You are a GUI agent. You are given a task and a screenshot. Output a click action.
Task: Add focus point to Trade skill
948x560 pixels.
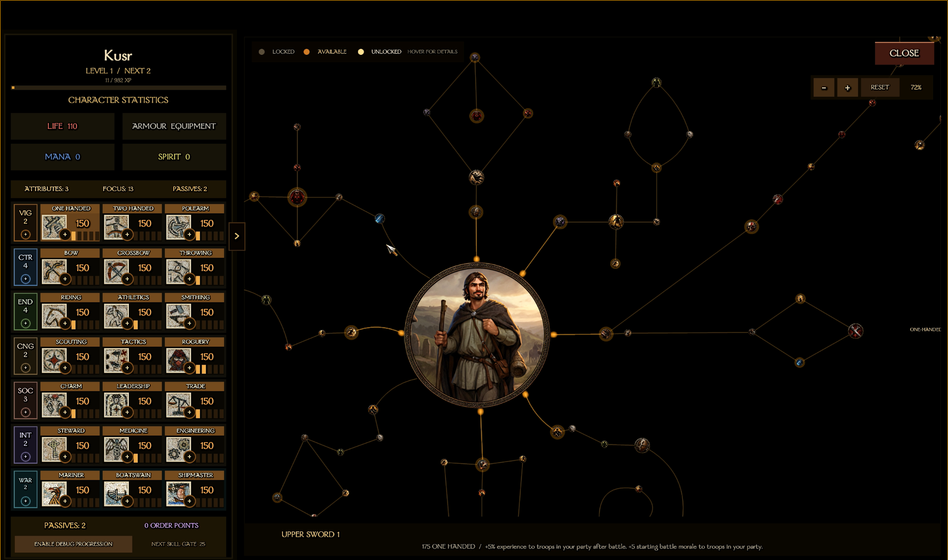(x=190, y=412)
